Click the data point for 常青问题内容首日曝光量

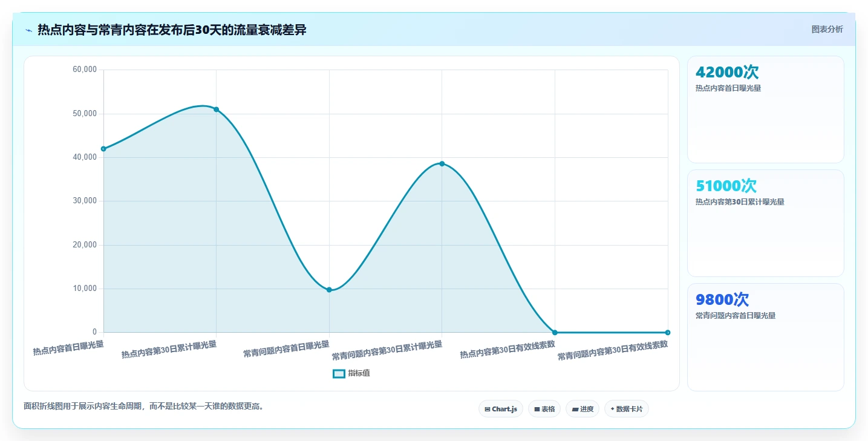point(329,290)
